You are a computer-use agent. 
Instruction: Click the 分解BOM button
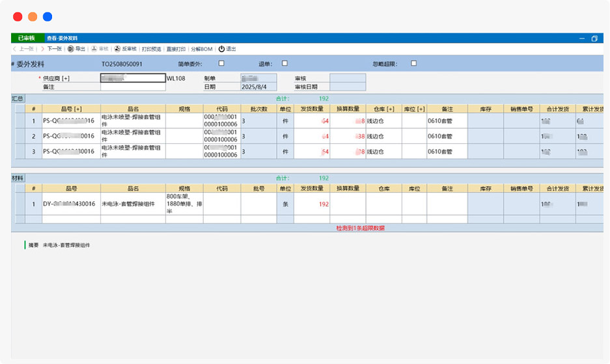tap(202, 49)
